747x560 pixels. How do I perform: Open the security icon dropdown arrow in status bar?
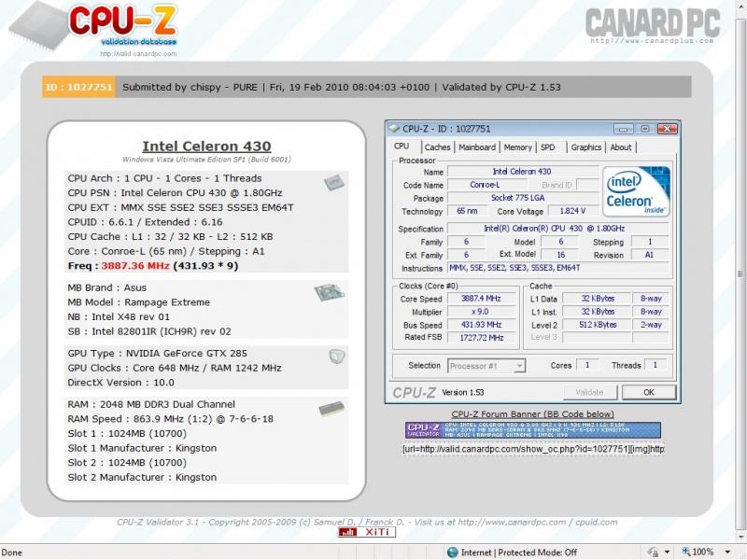click(x=667, y=553)
